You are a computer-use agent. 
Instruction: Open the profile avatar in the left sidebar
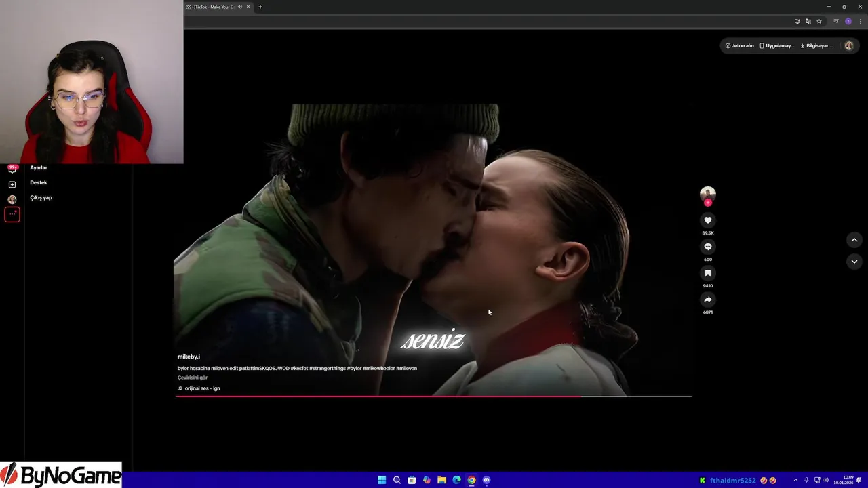(x=12, y=199)
